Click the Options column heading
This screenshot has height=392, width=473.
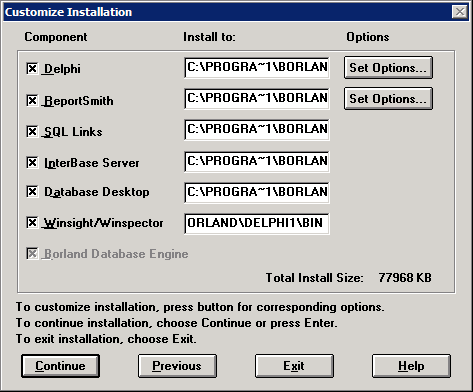(x=368, y=37)
